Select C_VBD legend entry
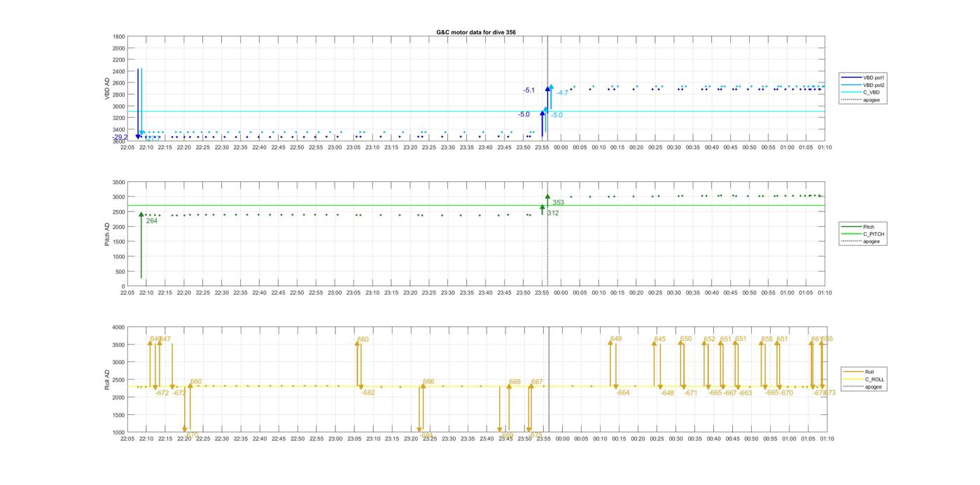Viewport: 980px width, 485px height. coord(862,92)
